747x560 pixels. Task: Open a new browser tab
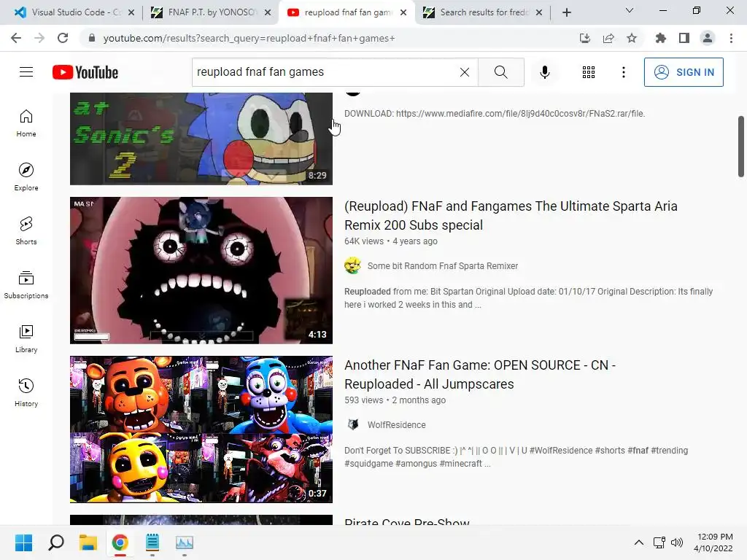[x=566, y=12]
